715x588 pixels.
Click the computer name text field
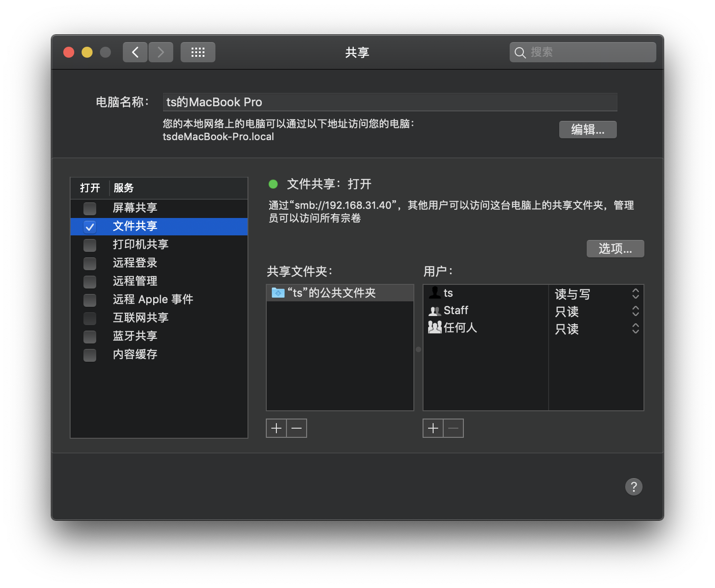(x=390, y=102)
